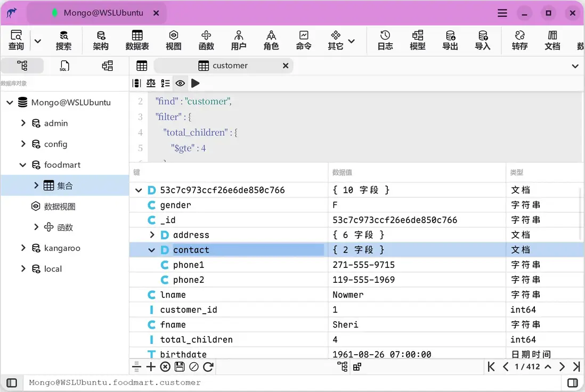Toggle the left sidebar panel button
The width and height of the screenshot is (585, 392).
(12, 382)
